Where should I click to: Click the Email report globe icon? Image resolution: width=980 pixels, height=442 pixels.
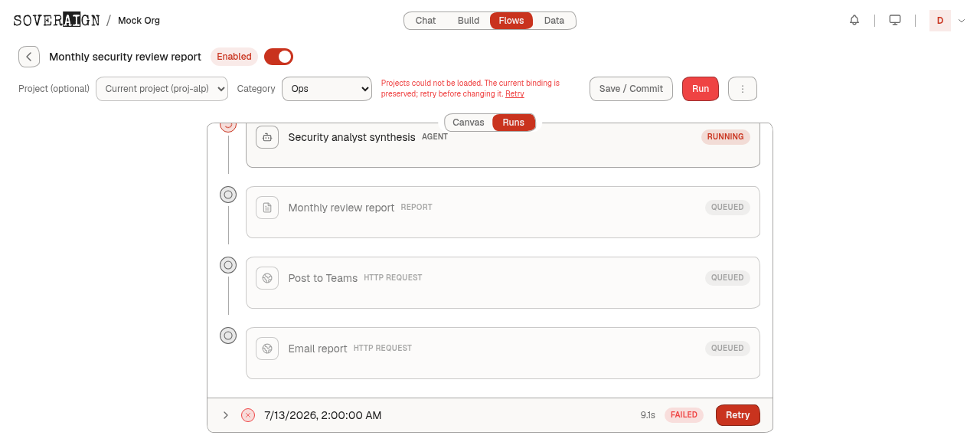click(267, 349)
